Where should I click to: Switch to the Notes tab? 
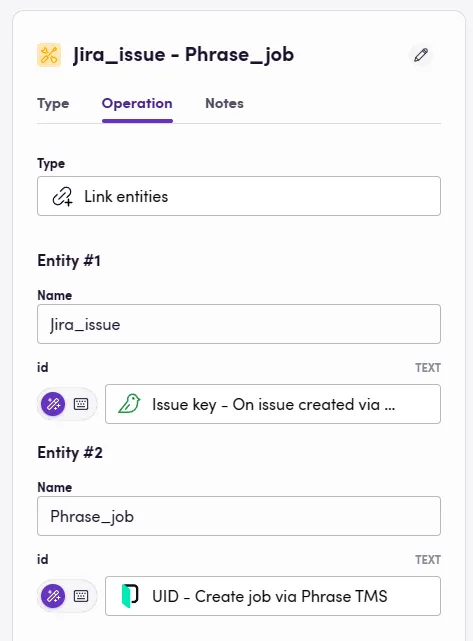[x=224, y=103]
